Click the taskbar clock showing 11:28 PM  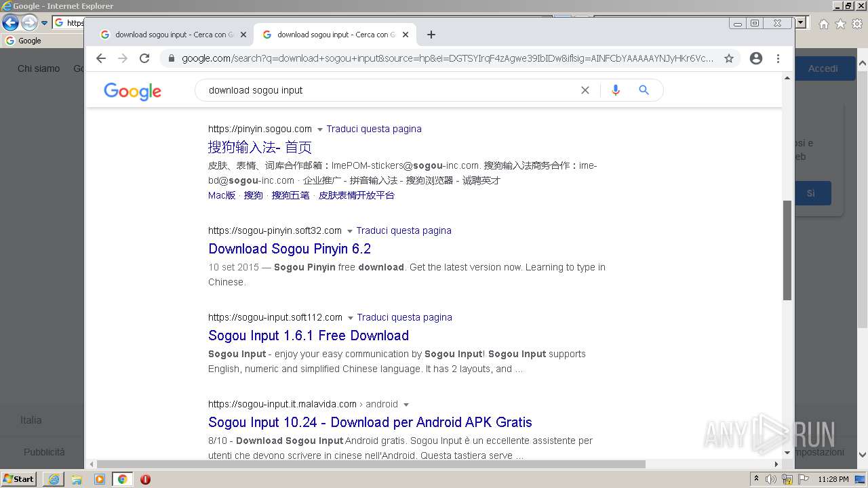tap(833, 479)
